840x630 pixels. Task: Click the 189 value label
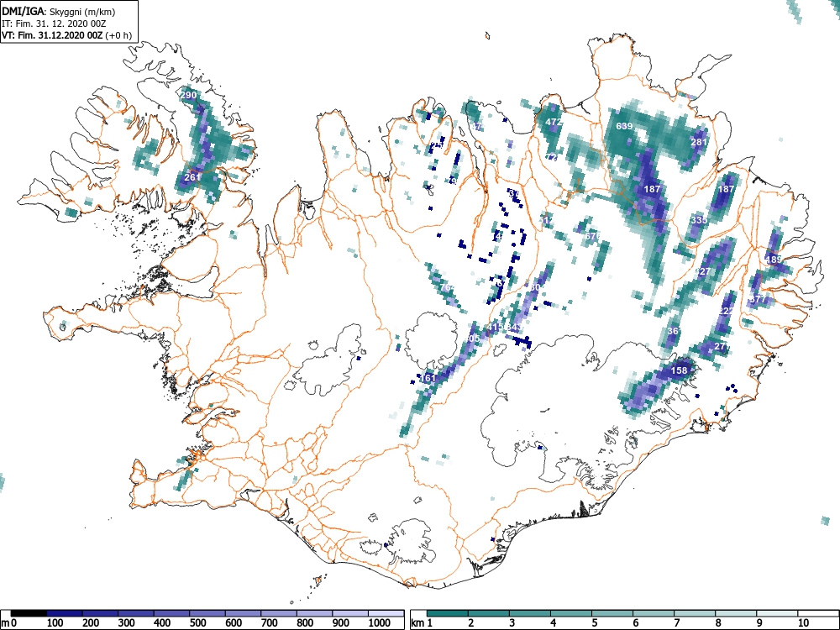pos(774,260)
